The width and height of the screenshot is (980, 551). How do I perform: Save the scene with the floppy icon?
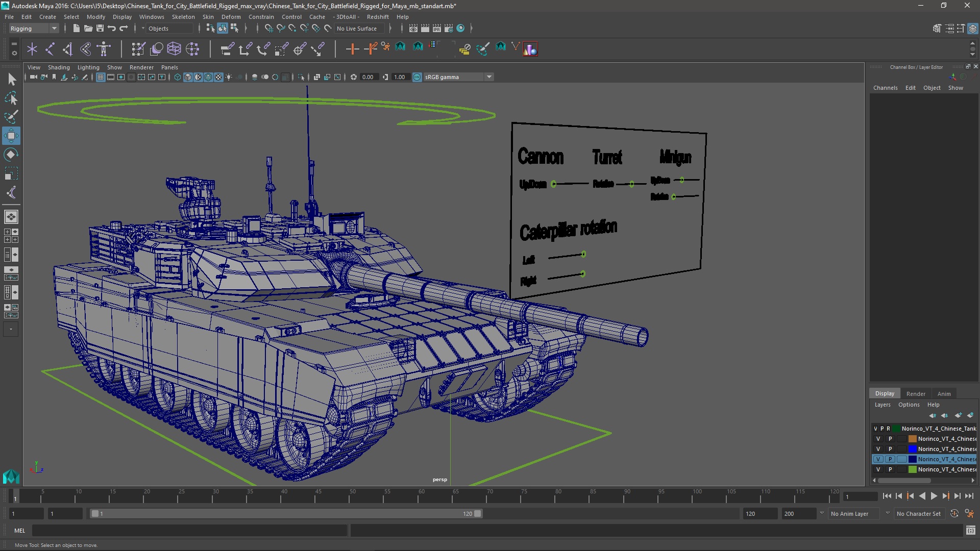tap(100, 29)
